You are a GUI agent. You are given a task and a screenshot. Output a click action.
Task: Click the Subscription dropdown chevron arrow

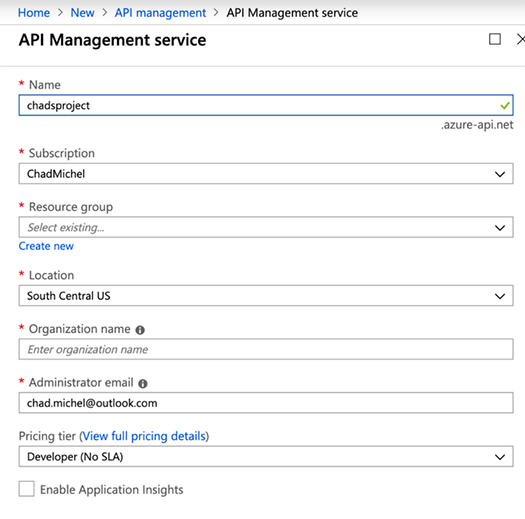click(500, 174)
